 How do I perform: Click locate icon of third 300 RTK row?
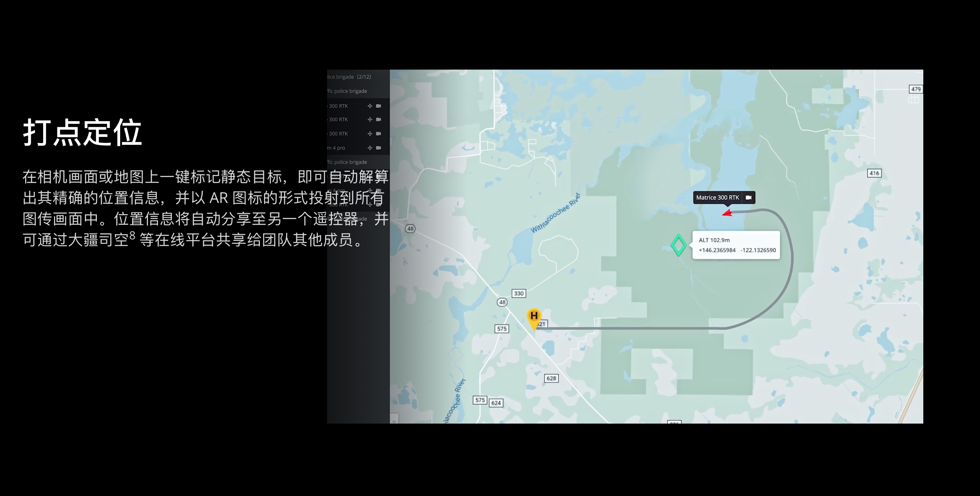click(x=370, y=134)
